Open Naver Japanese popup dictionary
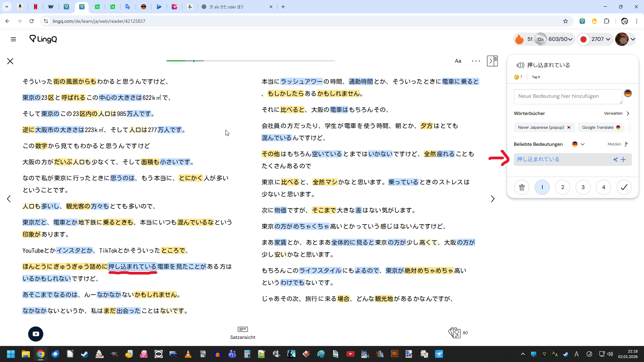This screenshot has height=362, width=644. [544, 127]
